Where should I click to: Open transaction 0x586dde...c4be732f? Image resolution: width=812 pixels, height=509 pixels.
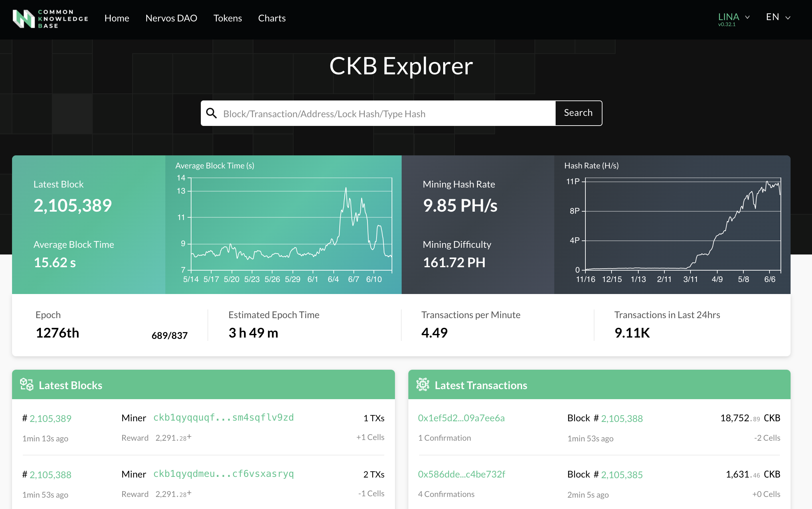pos(462,474)
